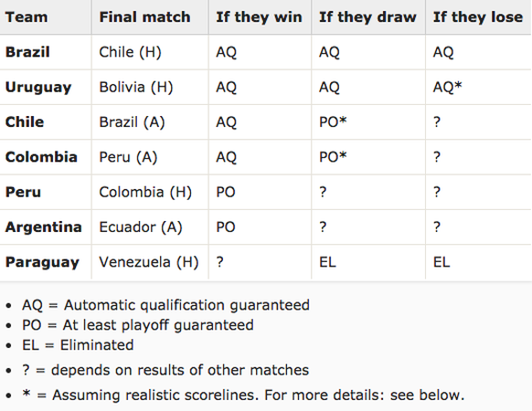Click the Paraguay team name
532x411 pixels.
pos(42,262)
